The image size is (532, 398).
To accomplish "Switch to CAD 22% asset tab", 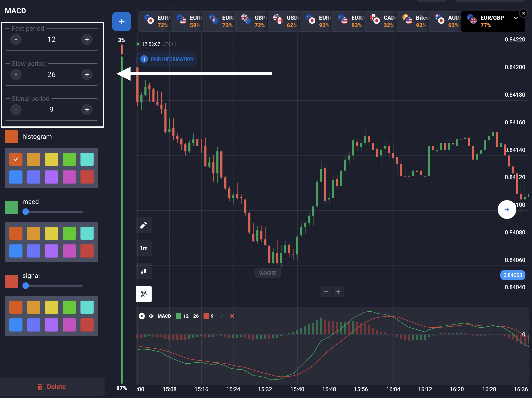I will point(381,21).
